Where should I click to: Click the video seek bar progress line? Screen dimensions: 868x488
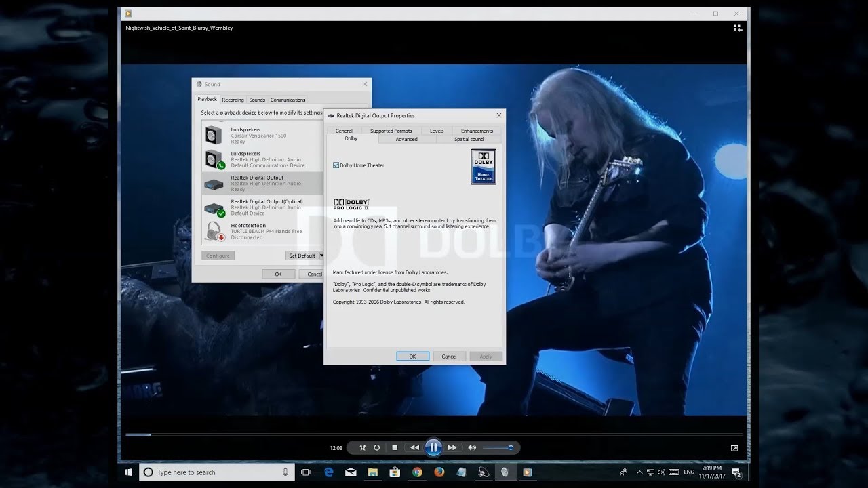point(433,434)
